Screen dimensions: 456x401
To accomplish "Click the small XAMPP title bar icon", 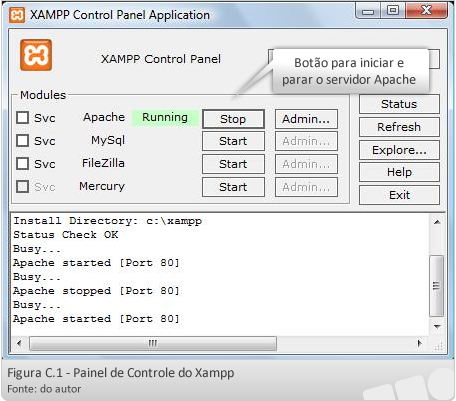I will pyautogui.click(x=17, y=15).
